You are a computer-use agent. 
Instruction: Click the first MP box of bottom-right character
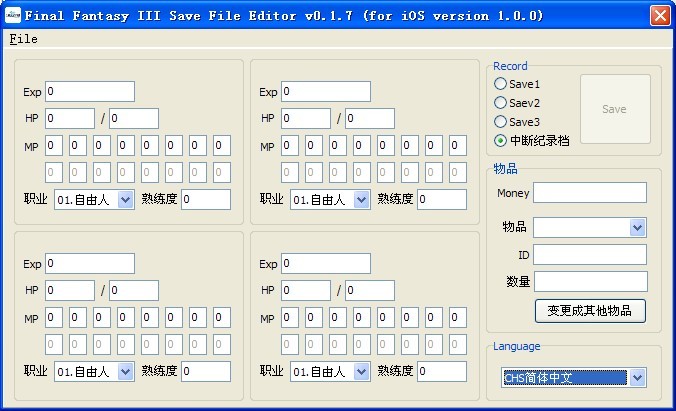click(290, 317)
